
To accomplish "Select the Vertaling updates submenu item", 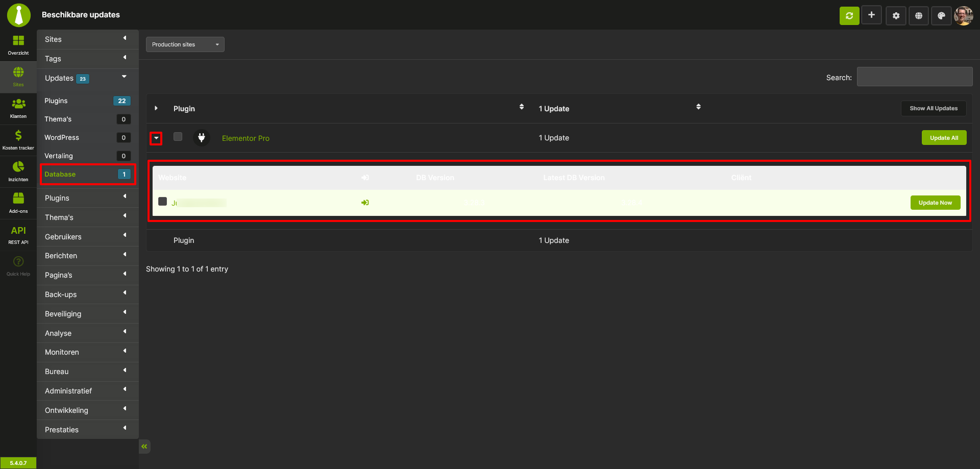I will [88, 156].
